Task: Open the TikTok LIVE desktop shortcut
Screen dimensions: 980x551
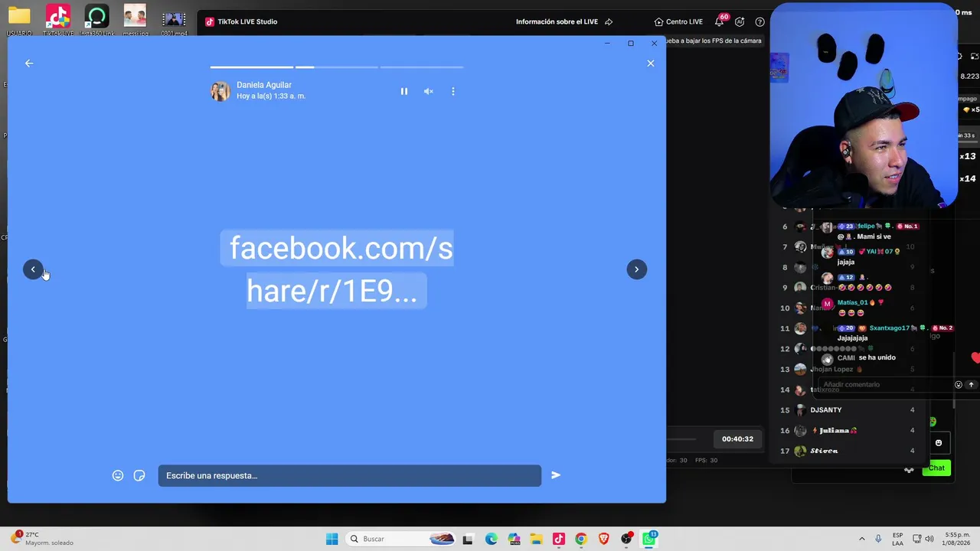Action: pos(58,21)
